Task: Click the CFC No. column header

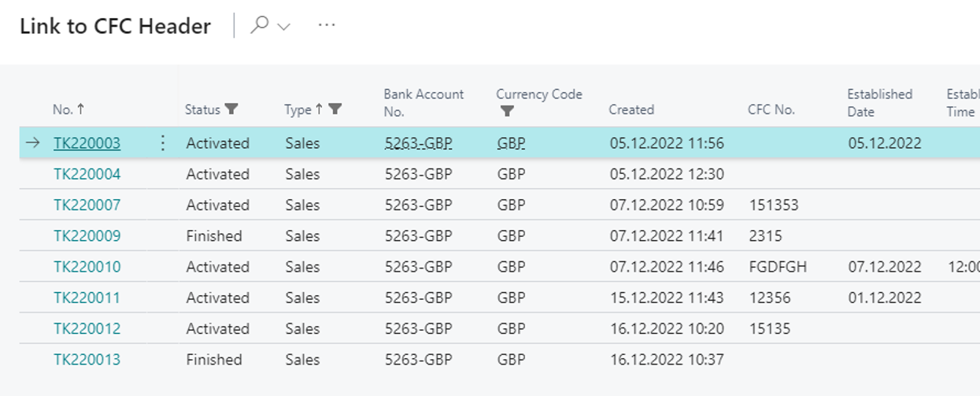Action: 771,109
